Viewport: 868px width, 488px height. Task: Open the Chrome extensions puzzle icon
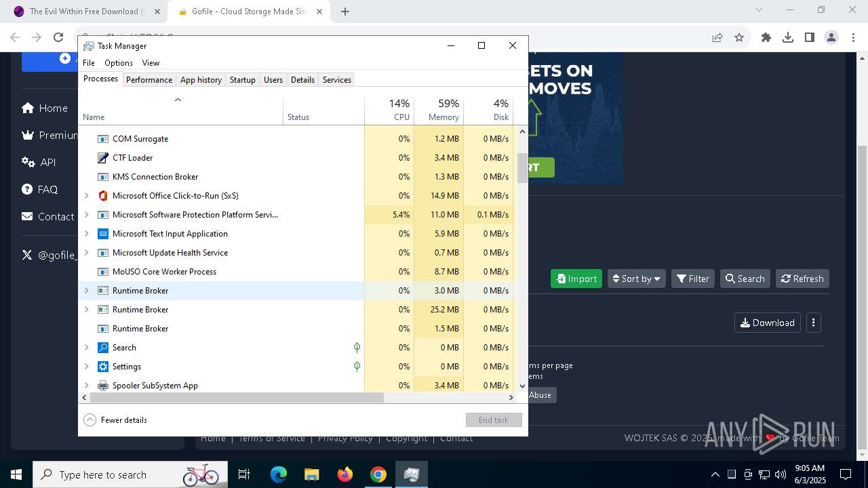tap(766, 37)
